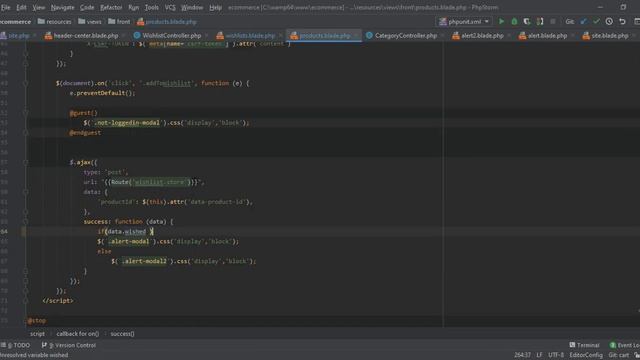Click the Git label in toolbar
Viewport: 640px width, 360px height.
coord(569,22)
